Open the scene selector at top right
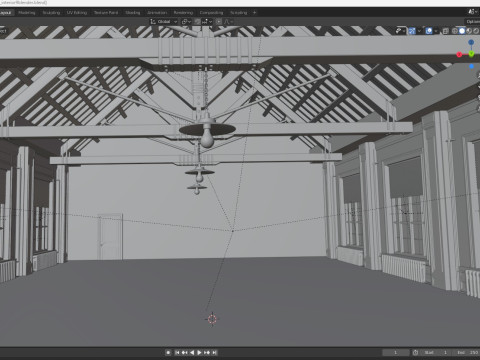480x360 pixels. click(x=473, y=12)
